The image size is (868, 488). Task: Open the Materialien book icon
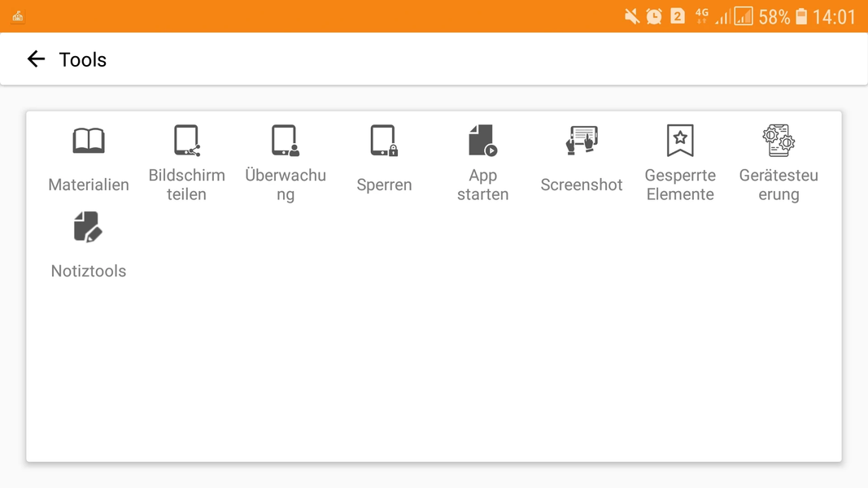pos(89,140)
